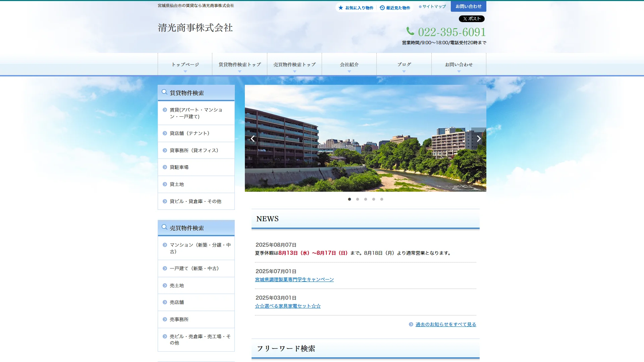
Task: Click the NEWS section heading
Action: coord(267,219)
